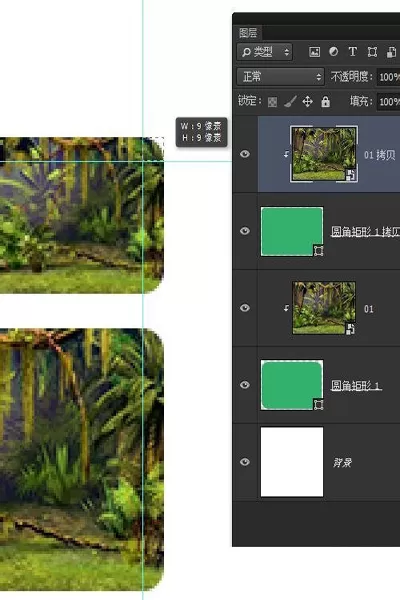Image resolution: width=400 pixels, height=600 pixels.
Task: Click the 不透明度 value field
Action: pyautogui.click(x=388, y=77)
